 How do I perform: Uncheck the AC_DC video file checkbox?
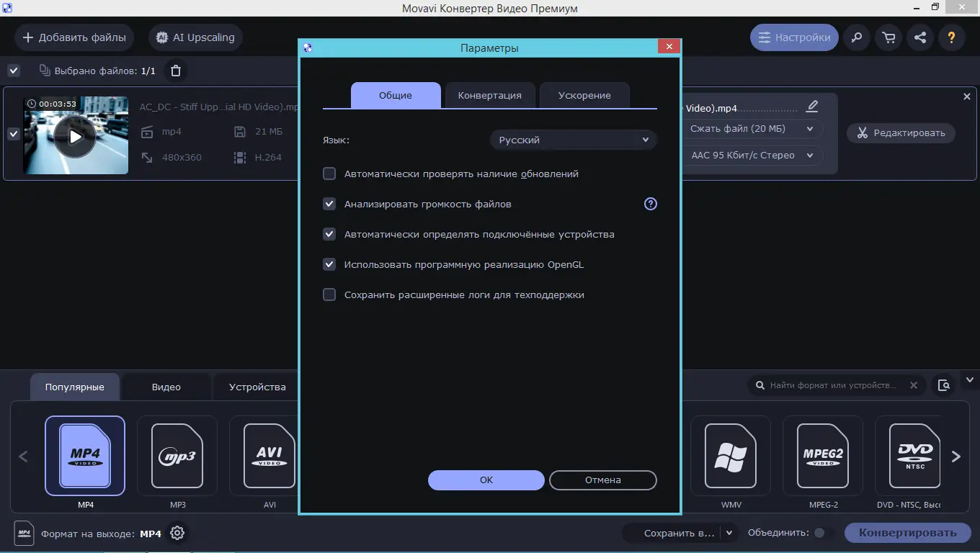click(x=13, y=134)
